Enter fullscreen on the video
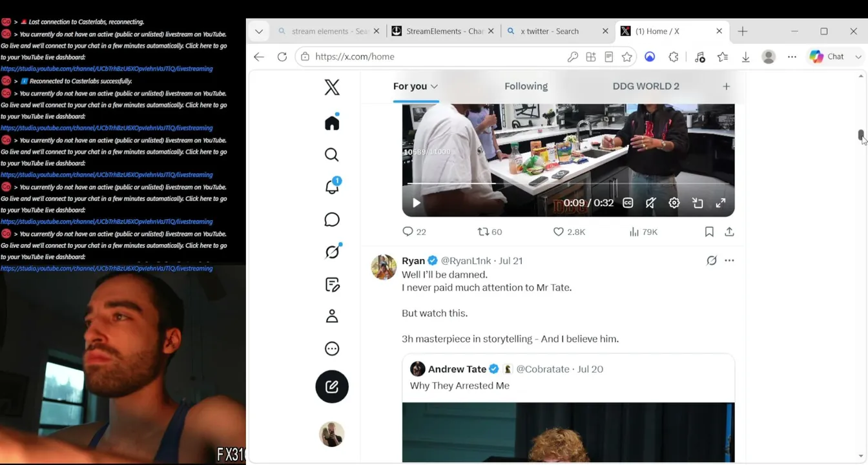 click(721, 203)
